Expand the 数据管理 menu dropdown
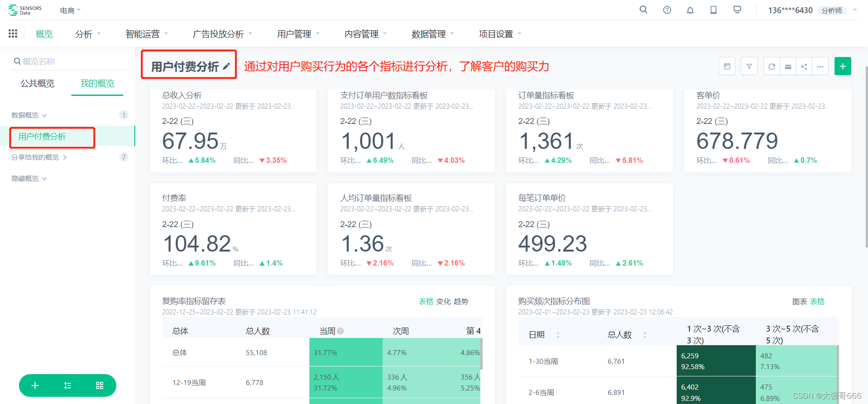868x404 pixels. click(x=432, y=34)
